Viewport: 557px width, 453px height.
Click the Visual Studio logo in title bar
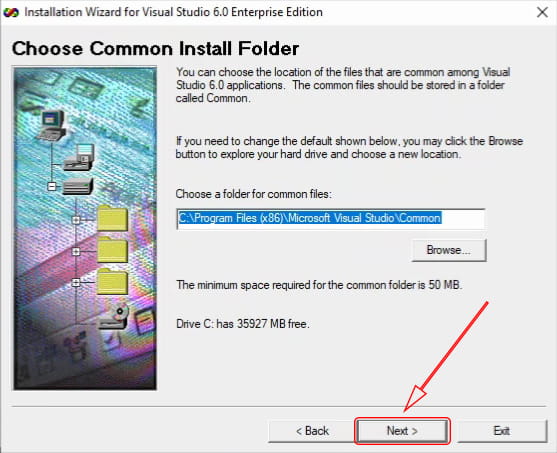coord(11,12)
